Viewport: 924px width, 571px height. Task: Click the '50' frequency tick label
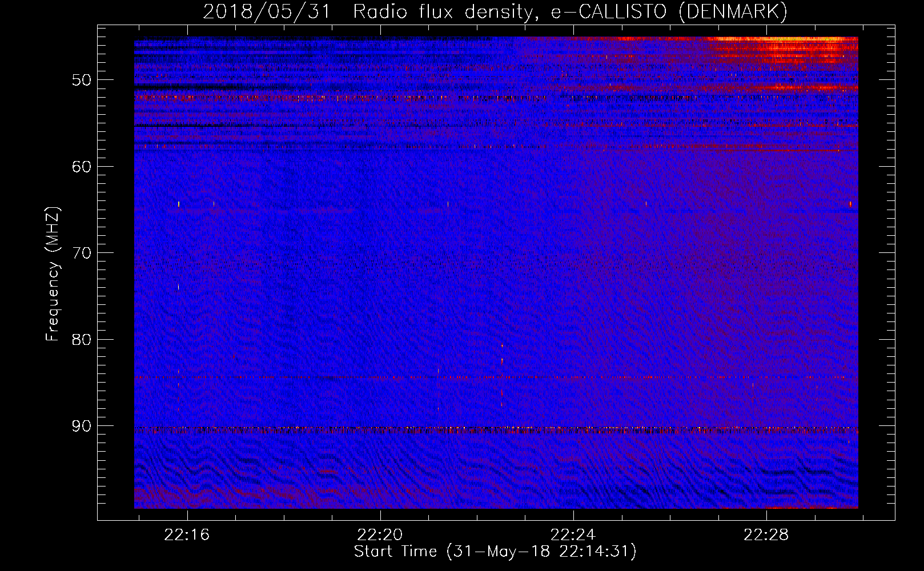tap(82, 80)
